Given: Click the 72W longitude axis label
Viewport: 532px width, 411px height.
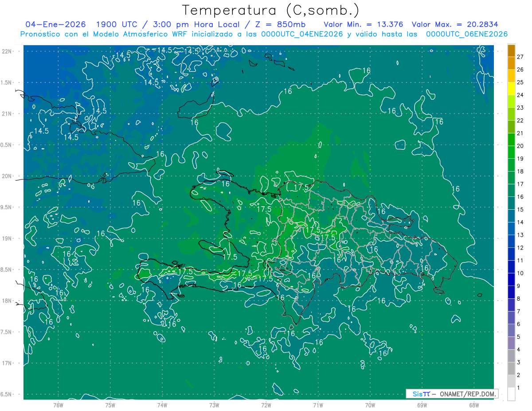Looking at the screenshot, I should click(266, 405).
